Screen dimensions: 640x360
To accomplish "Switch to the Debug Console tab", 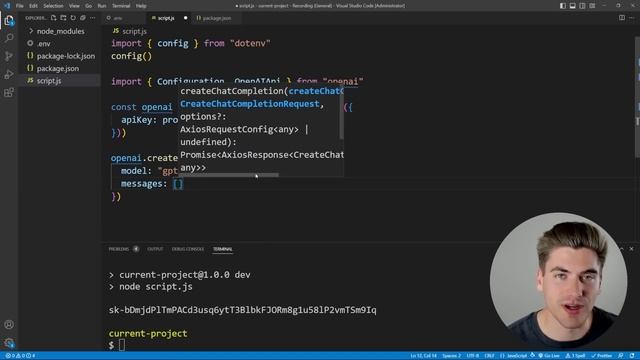I will pyautogui.click(x=188, y=249).
